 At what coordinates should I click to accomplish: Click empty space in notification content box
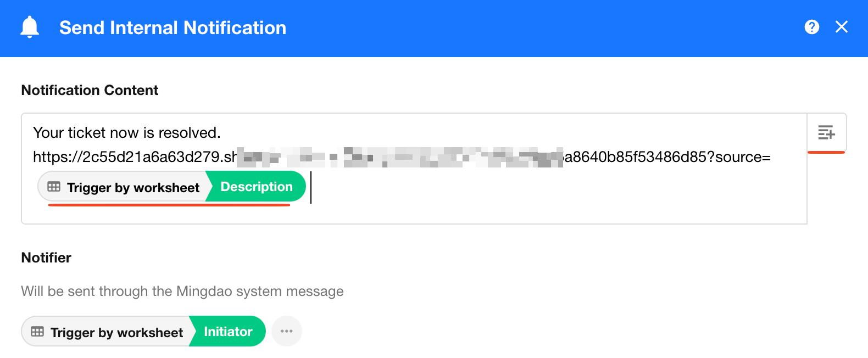click(549, 203)
